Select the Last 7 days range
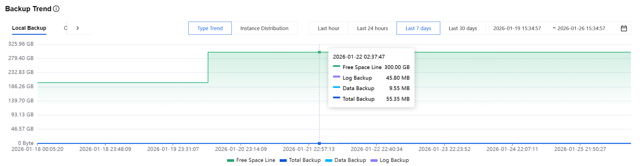644x166 pixels. pyautogui.click(x=418, y=28)
